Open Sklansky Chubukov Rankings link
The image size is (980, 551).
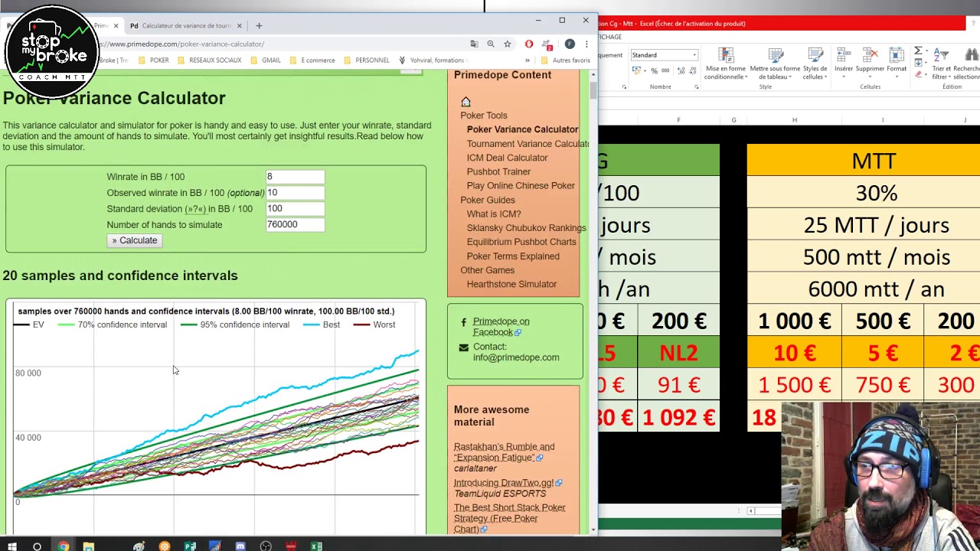526,227
